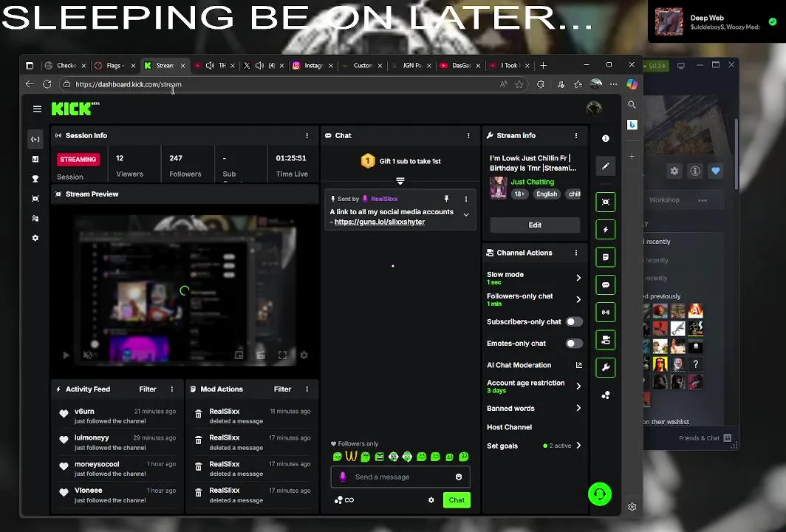The width and height of the screenshot is (786, 532).
Task: Open the emoji picker in message box
Action: tap(459, 477)
